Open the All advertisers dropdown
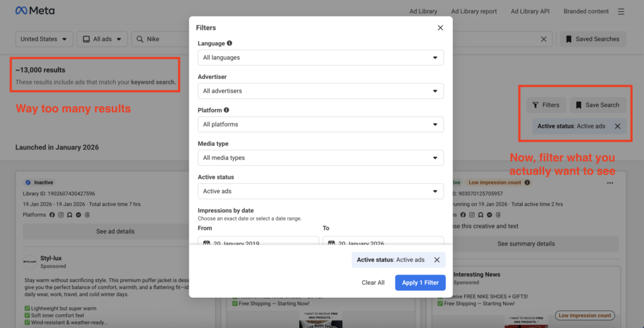The width and height of the screenshot is (644, 328). point(321,91)
